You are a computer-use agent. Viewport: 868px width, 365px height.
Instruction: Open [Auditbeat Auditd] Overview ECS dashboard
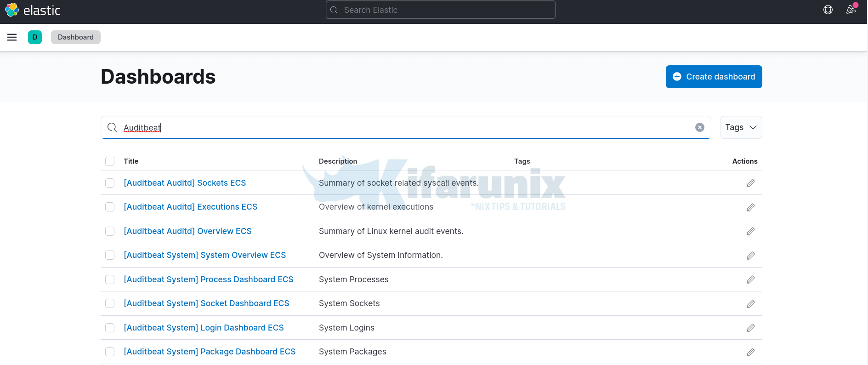[187, 231]
